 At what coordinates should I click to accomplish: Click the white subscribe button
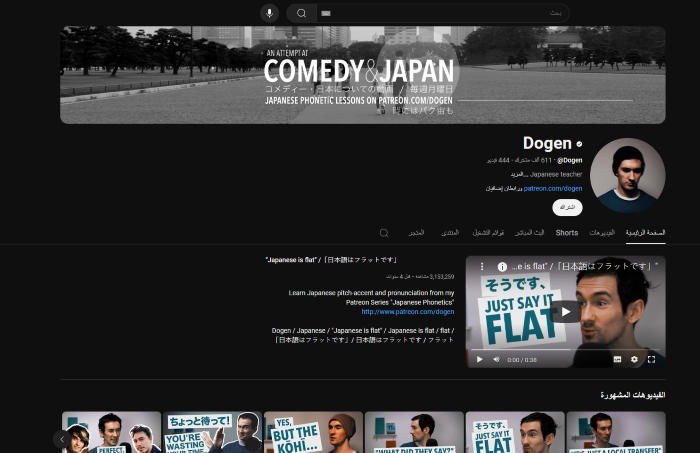(567, 207)
